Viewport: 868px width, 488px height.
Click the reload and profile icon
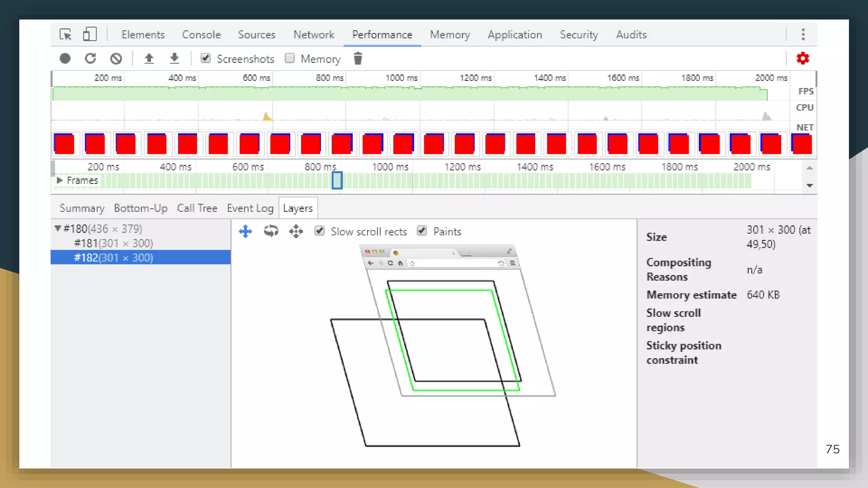[x=90, y=58]
